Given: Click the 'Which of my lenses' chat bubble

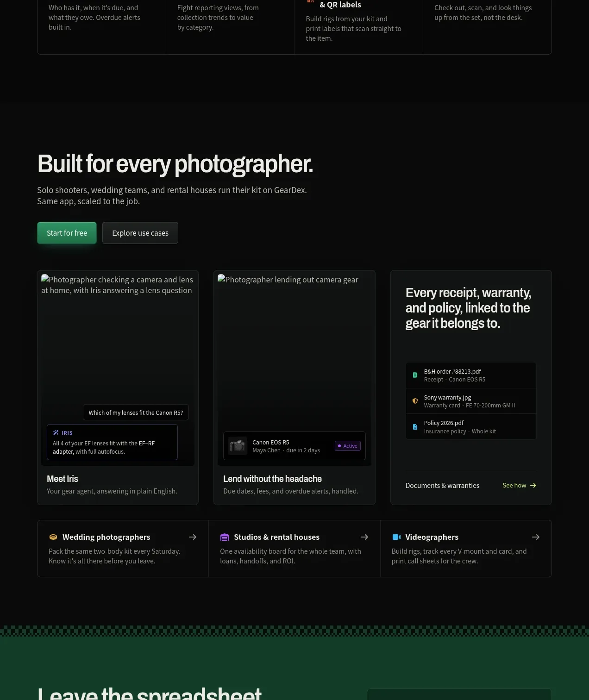Looking at the screenshot, I should 136,412.
